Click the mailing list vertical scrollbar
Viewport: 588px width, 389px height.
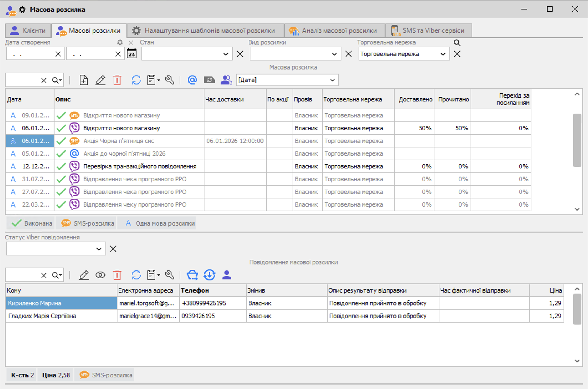[577, 140]
